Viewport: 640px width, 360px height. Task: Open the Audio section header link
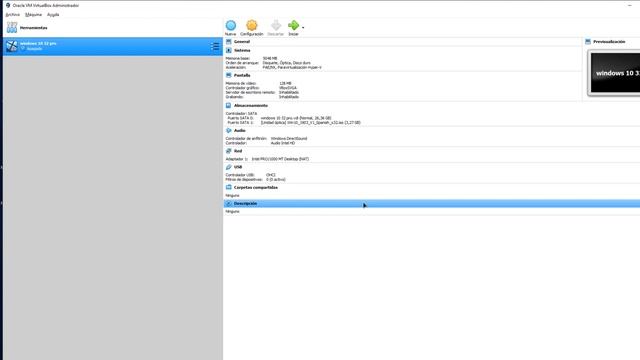(x=240, y=130)
